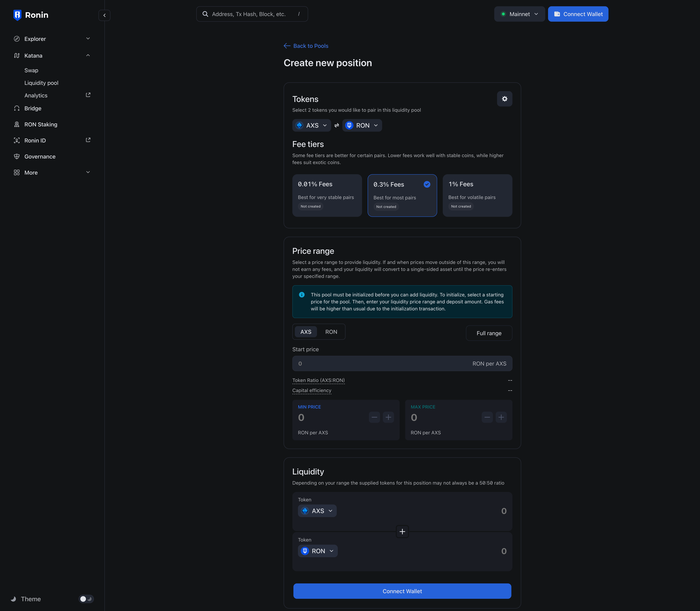
Task: Click the plus icon between liquidity tokens
Action: 402,531
